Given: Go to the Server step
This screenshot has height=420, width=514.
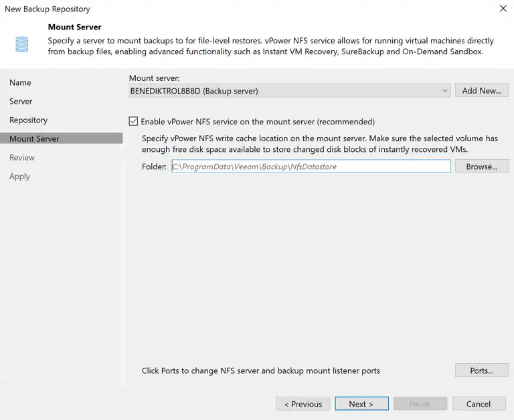Looking at the screenshot, I should tap(21, 101).
